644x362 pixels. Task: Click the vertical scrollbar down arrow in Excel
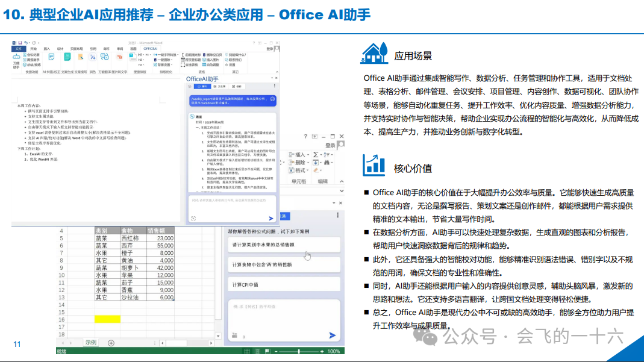[218, 335]
